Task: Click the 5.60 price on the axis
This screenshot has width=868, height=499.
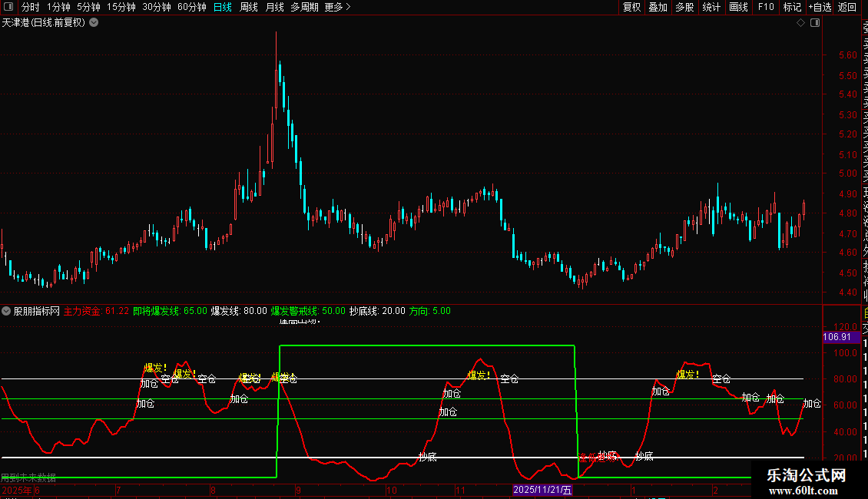Action: pos(847,55)
